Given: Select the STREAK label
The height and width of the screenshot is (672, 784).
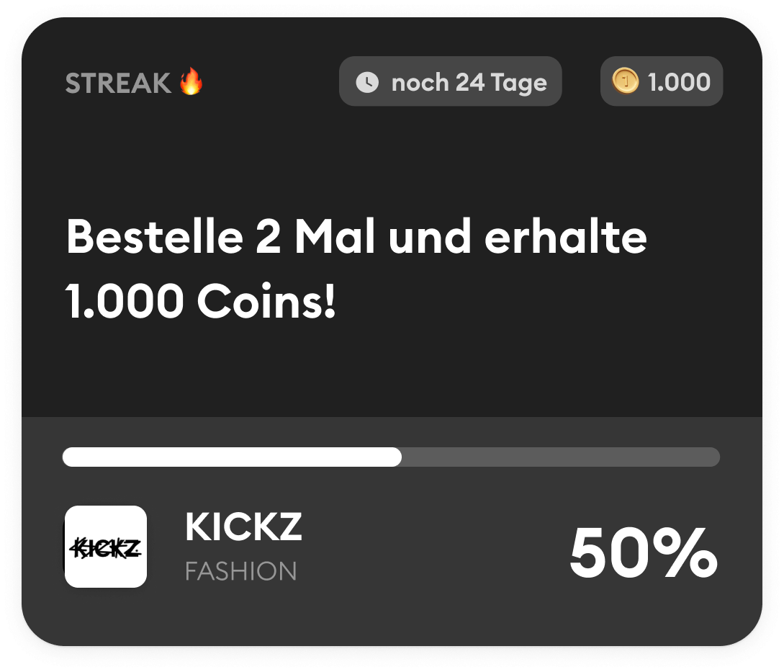Looking at the screenshot, I should point(118,83).
